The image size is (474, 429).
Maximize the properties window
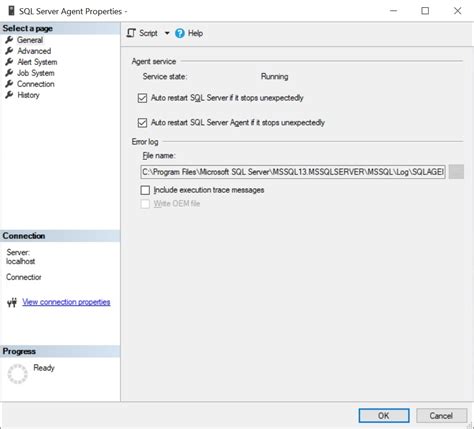click(425, 11)
